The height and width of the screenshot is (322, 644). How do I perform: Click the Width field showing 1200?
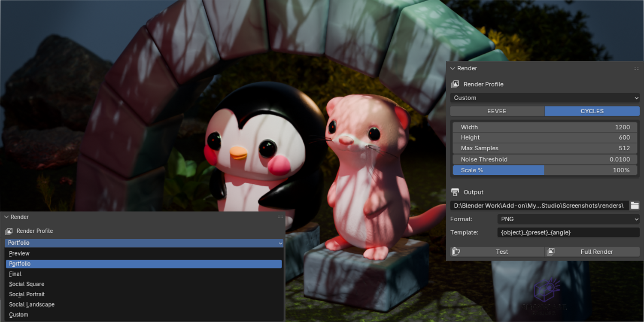point(545,127)
